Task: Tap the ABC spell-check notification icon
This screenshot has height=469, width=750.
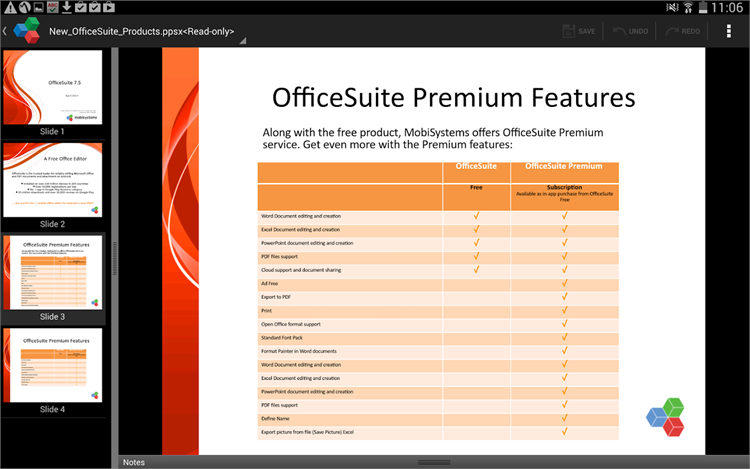Action: (x=53, y=7)
